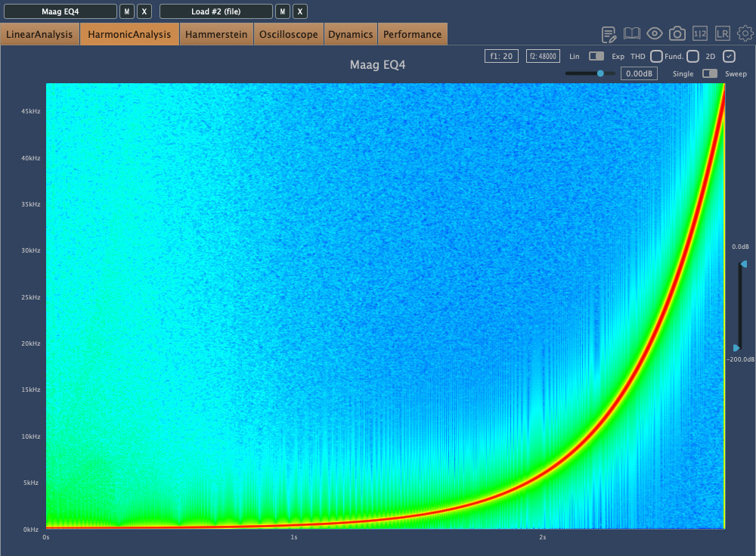Click the 20kHz axis label
The image size is (756, 556).
click(x=30, y=343)
